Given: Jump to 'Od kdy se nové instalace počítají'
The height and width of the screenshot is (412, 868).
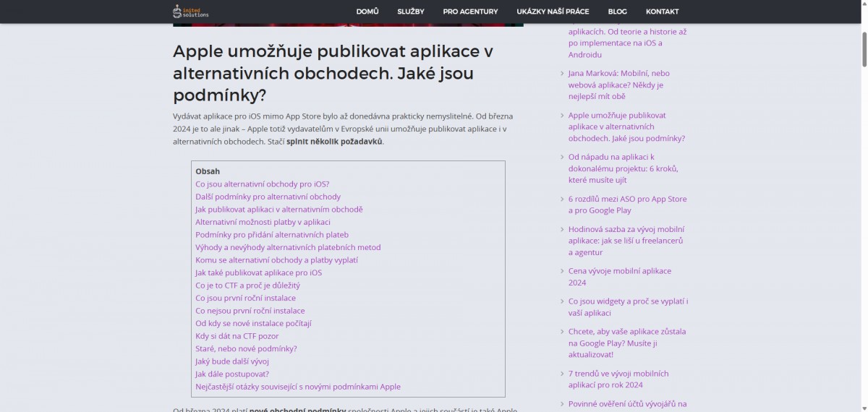Looking at the screenshot, I should (253, 323).
